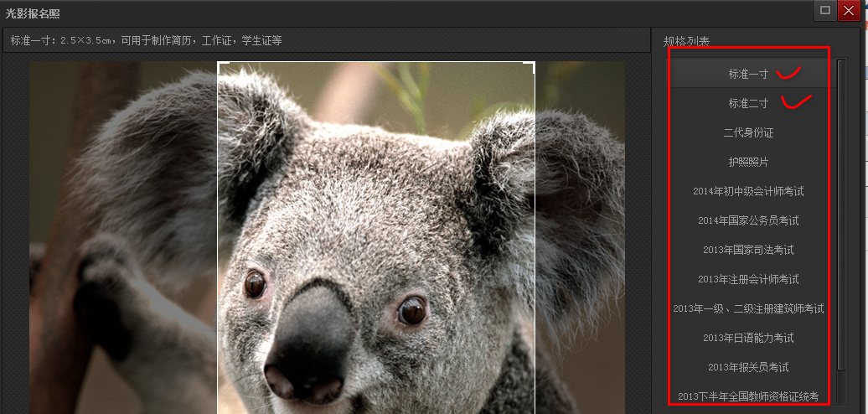Image resolution: width=868 pixels, height=414 pixels.
Task: Choose 2013下半年全国教师资格证统考 entry
Action: pyautogui.click(x=748, y=397)
